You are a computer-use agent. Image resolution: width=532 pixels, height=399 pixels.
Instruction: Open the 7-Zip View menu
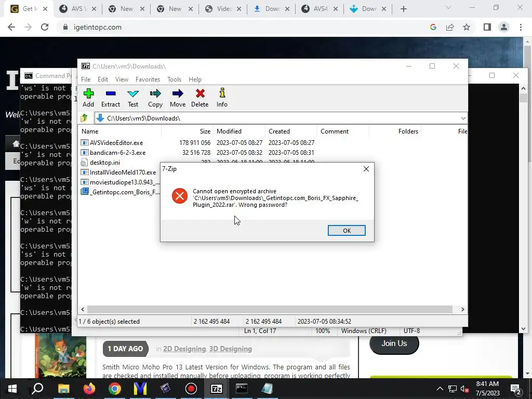click(x=122, y=79)
